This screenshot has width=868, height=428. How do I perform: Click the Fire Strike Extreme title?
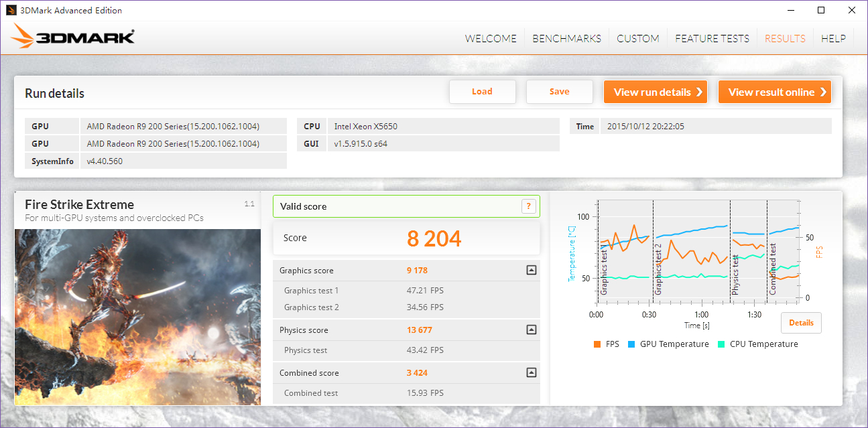coord(79,204)
